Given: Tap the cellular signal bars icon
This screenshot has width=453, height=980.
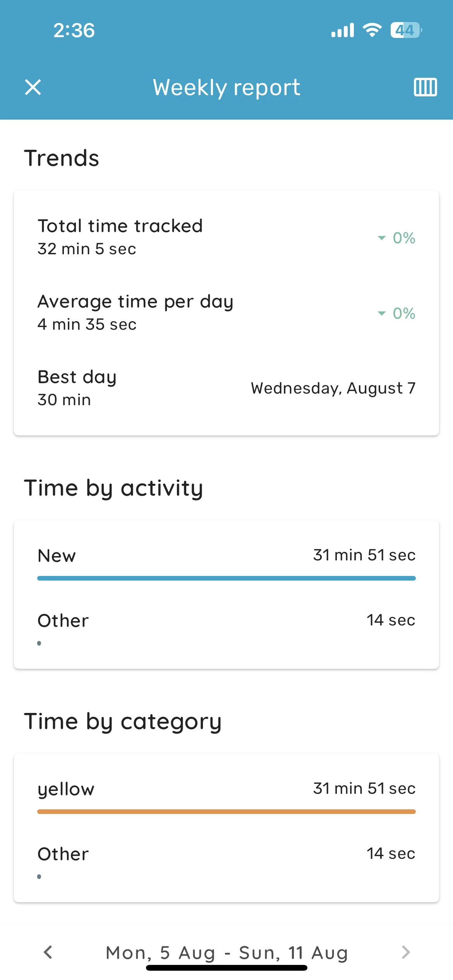Looking at the screenshot, I should pos(343,30).
